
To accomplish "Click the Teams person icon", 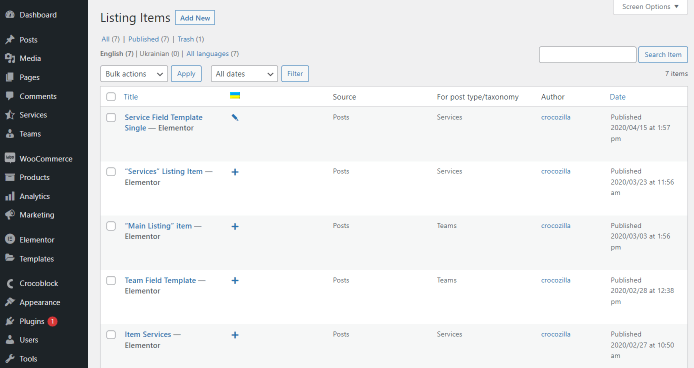I will pos(10,134).
